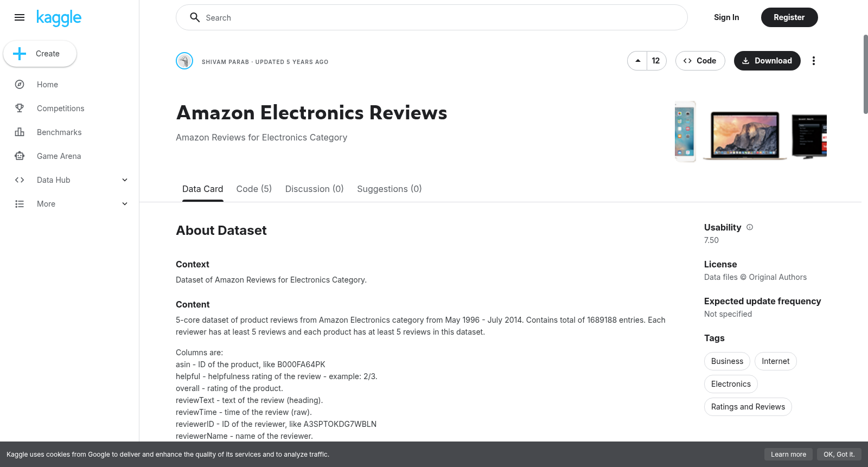Open Game Arena robot icon
The image size is (868, 467).
(x=20, y=156)
